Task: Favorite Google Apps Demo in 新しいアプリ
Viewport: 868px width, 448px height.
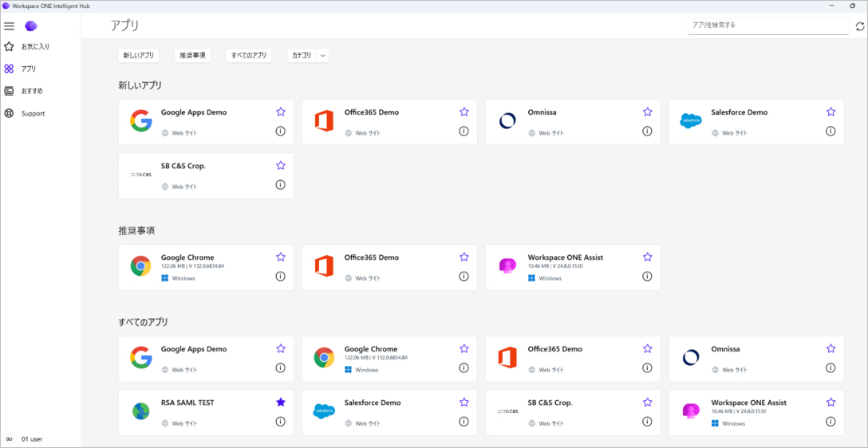Action: click(281, 112)
